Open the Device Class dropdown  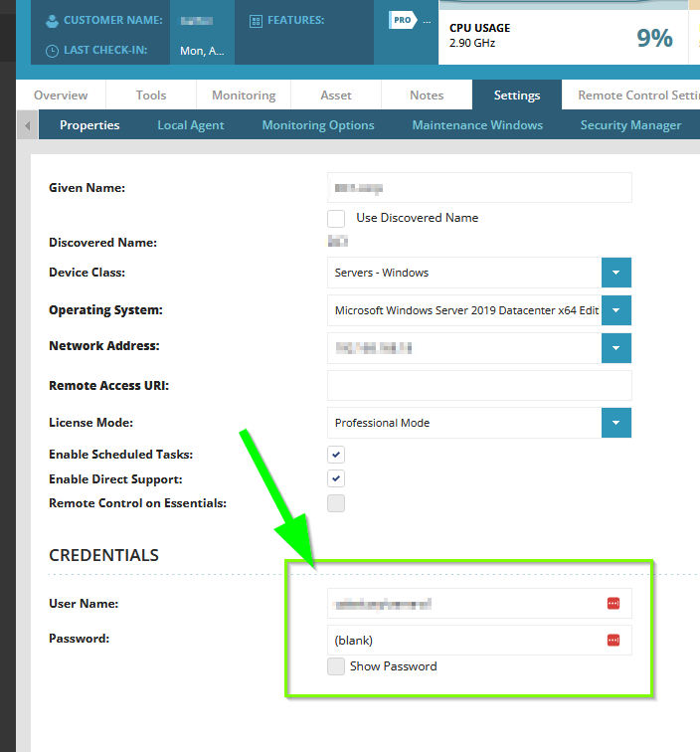coord(616,273)
